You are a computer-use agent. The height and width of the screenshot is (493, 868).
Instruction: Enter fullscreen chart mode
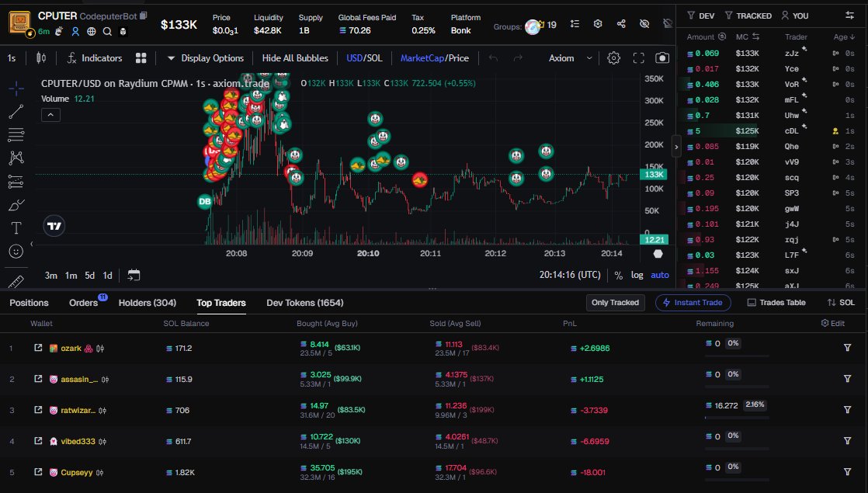point(639,58)
